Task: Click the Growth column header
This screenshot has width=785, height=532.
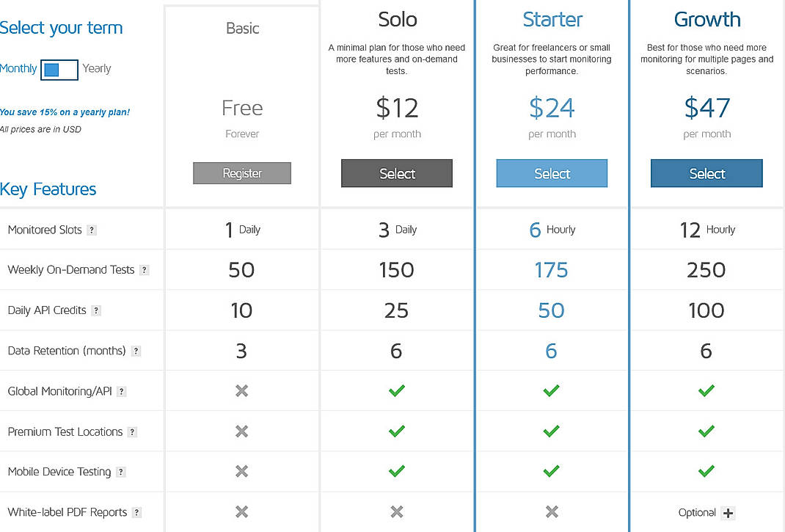Action: coord(706,20)
